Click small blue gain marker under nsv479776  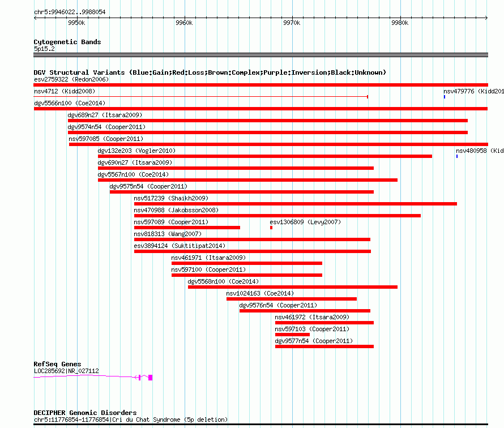pyautogui.click(x=445, y=97)
